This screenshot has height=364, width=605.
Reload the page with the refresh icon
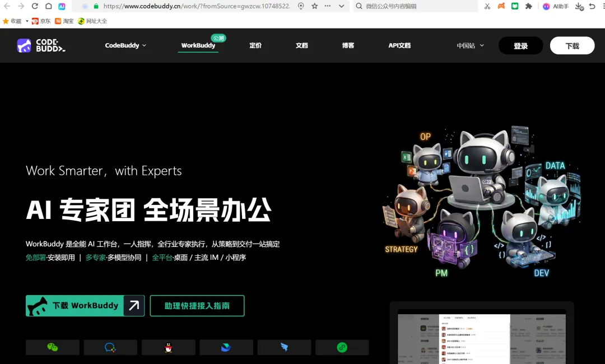pyautogui.click(x=35, y=6)
